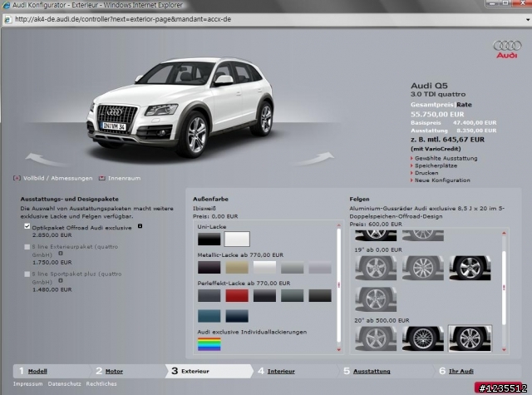Select the highlighted 20-inch Offroad-Design wheel
532x395 pixels.
click(470, 338)
